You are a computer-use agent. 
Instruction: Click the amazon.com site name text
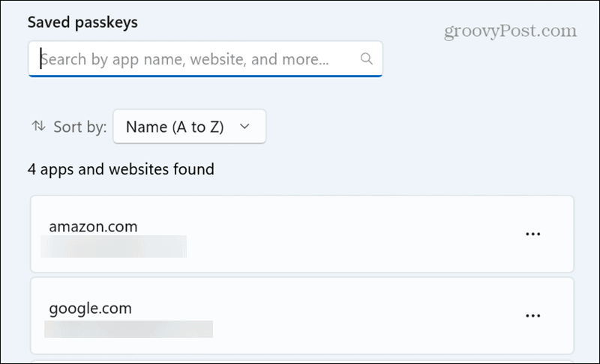tap(93, 225)
